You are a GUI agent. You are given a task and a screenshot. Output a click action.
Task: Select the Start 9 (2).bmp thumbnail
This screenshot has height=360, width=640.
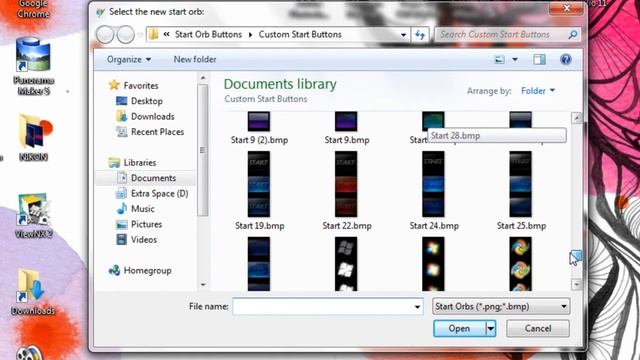259,121
